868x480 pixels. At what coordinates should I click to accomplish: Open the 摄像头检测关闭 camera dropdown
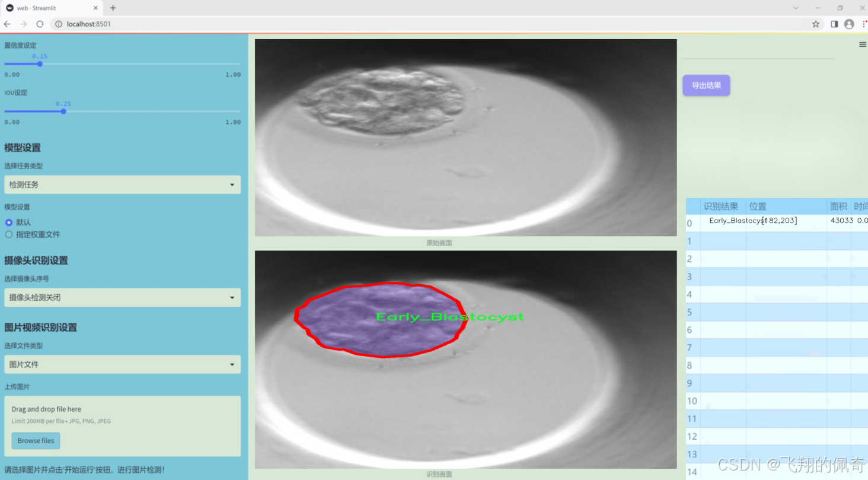coord(122,297)
